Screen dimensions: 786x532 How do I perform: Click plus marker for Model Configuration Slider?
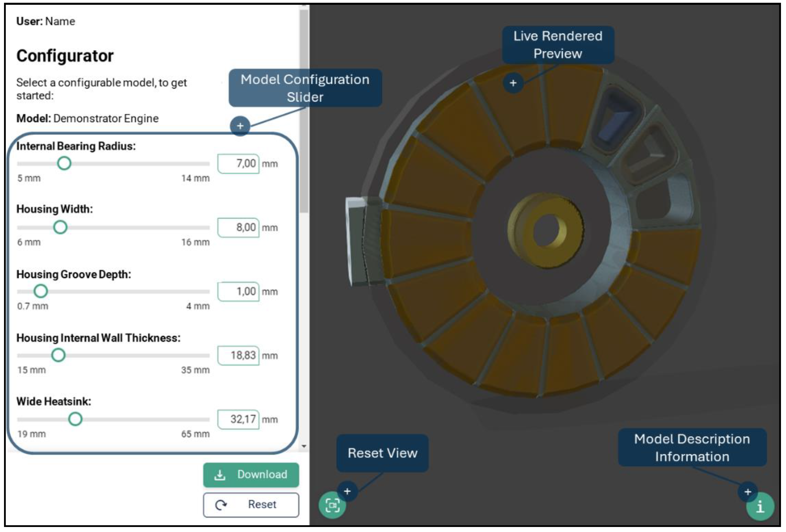(x=240, y=126)
